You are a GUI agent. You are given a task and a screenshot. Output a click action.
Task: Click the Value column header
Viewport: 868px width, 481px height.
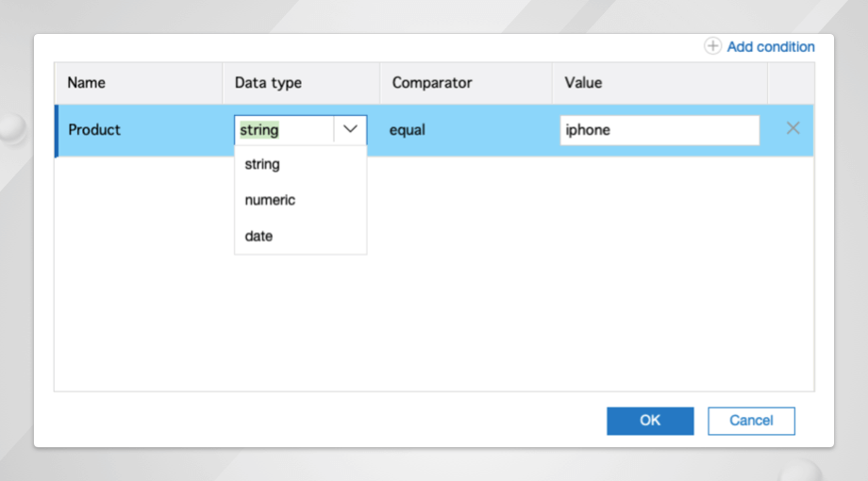point(583,83)
